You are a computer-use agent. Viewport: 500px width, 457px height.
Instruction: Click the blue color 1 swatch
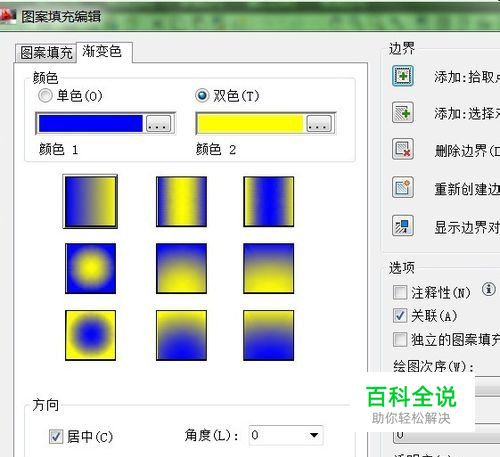(x=91, y=123)
